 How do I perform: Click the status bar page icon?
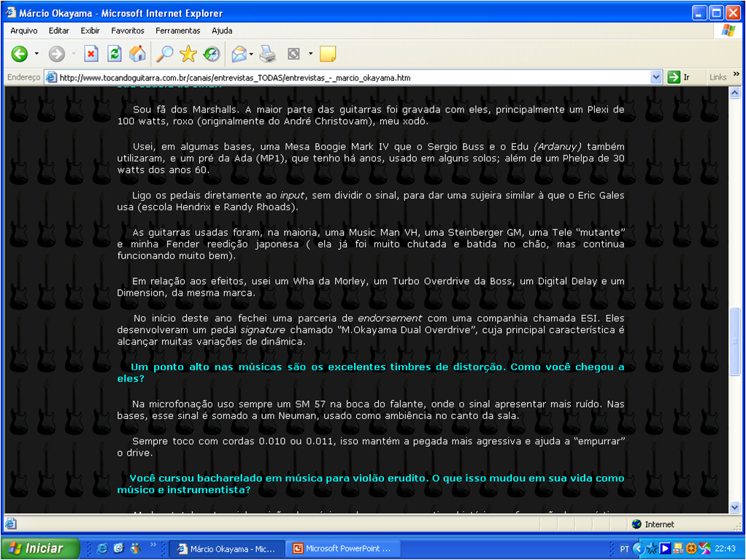(10, 523)
